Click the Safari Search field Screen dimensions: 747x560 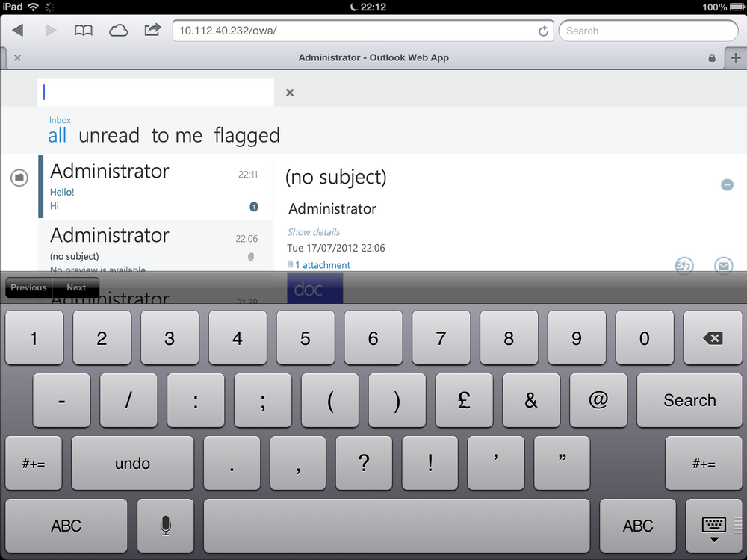648,31
